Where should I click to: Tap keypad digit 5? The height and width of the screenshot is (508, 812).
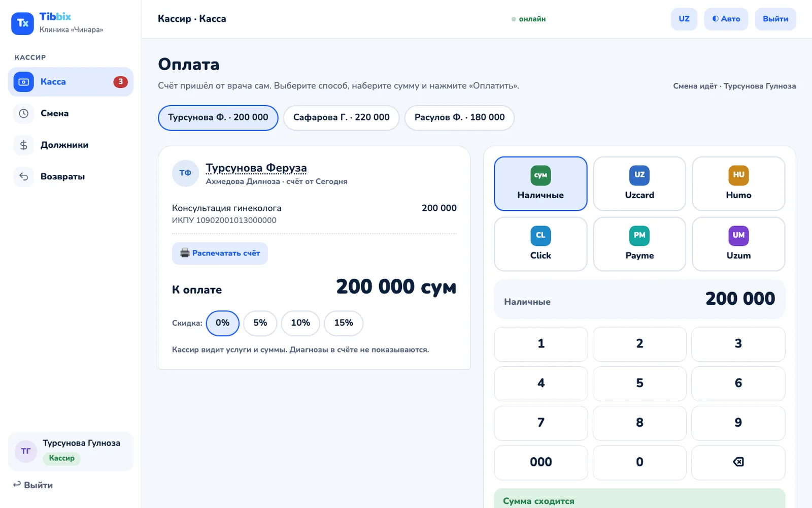click(639, 383)
